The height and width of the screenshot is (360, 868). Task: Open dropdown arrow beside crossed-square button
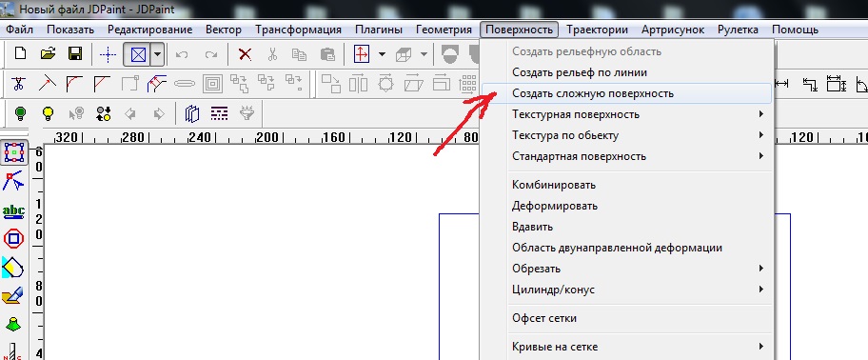click(x=158, y=54)
